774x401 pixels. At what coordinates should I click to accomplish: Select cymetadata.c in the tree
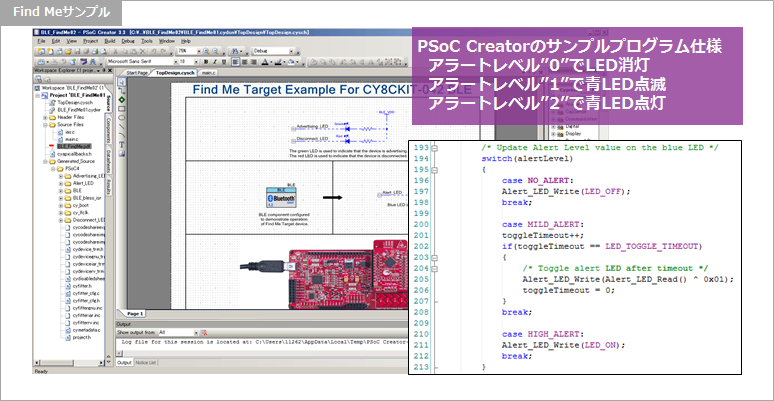pos(86,330)
